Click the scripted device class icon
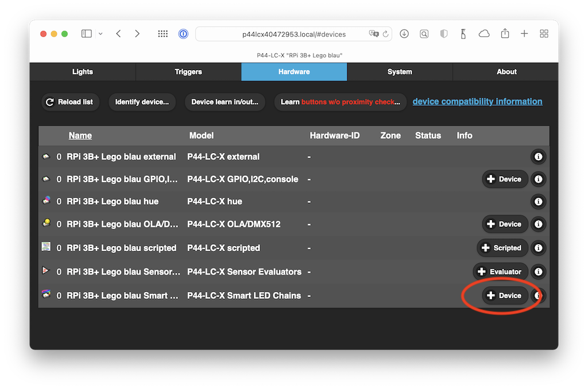The height and width of the screenshot is (389, 588). pyautogui.click(x=46, y=248)
